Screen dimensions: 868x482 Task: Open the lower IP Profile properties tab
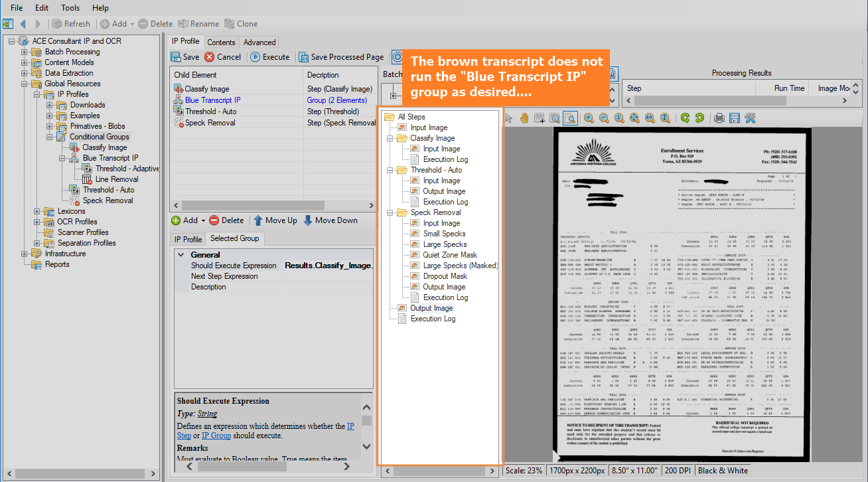[188, 239]
